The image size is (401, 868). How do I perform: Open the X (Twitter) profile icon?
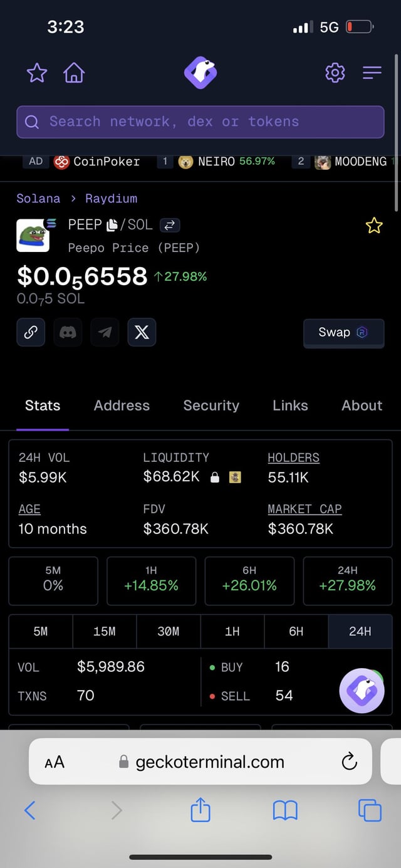pos(142,332)
